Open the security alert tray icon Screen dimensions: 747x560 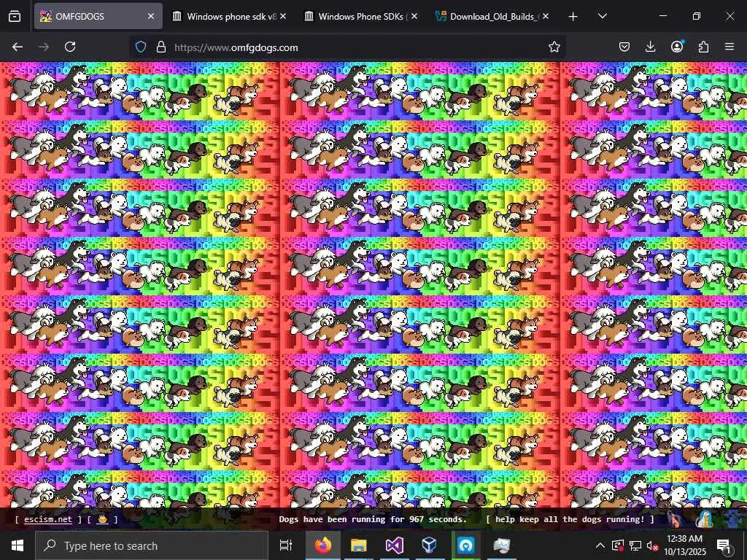pyautogui.click(x=618, y=545)
